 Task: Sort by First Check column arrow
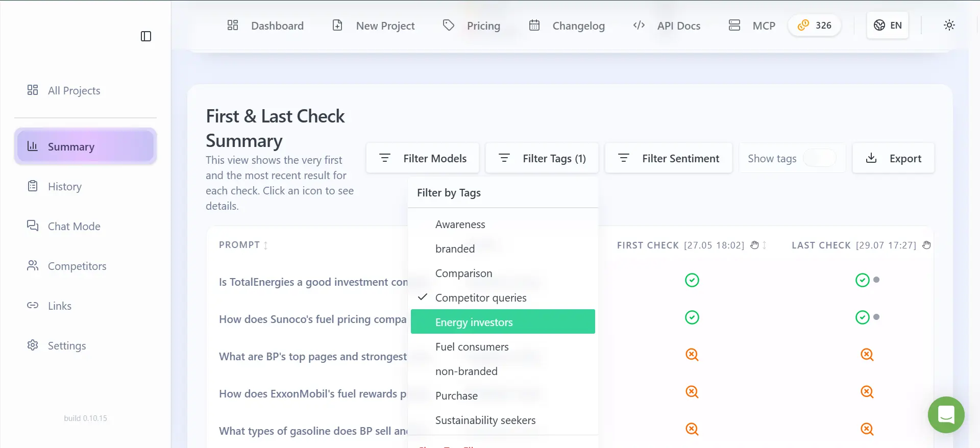[765, 245]
